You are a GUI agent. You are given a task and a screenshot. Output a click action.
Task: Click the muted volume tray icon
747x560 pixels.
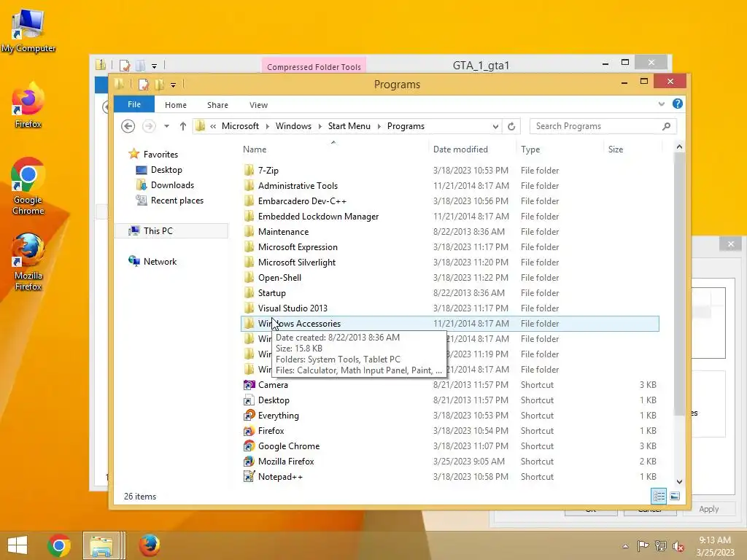tap(678, 546)
